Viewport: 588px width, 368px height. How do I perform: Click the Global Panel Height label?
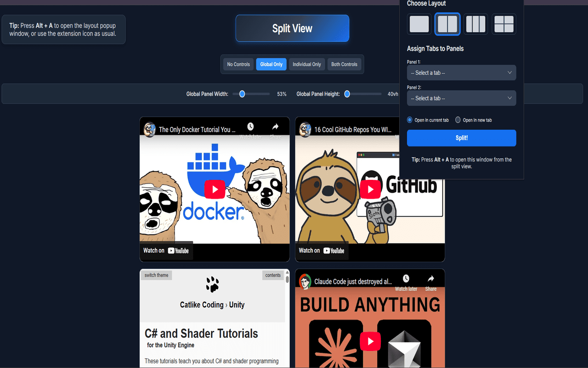318,94
